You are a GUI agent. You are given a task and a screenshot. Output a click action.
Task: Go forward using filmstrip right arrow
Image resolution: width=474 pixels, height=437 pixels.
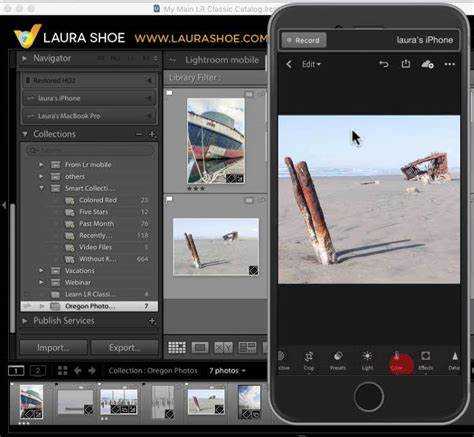point(92,370)
